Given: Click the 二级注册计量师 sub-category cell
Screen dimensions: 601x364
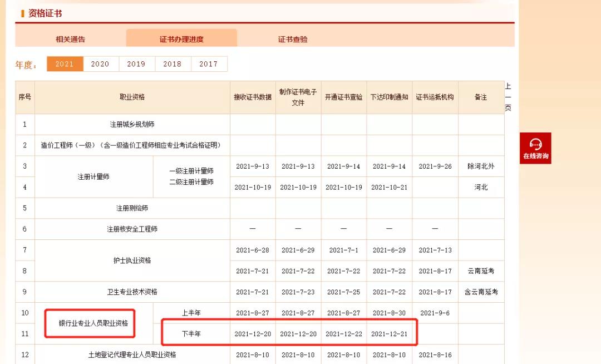Looking at the screenshot, I should point(191,181).
